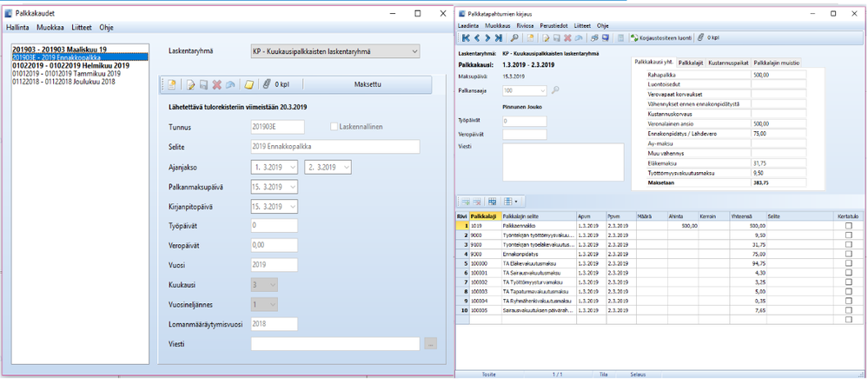Go to next record in Palkkatapahtumien kirjaus
This screenshot has width=868, height=391.
[x=487, y=37]
